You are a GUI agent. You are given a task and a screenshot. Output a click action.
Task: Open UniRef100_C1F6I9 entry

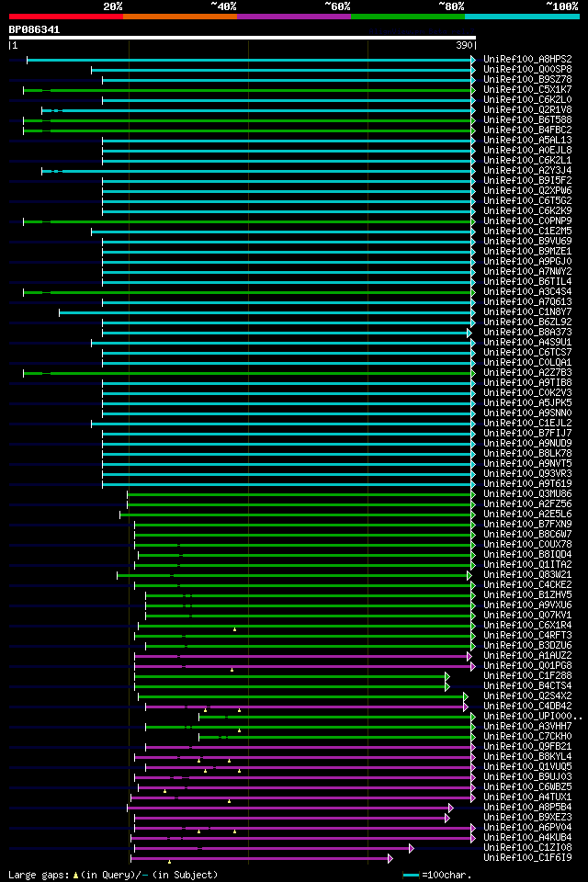[527, 859]
